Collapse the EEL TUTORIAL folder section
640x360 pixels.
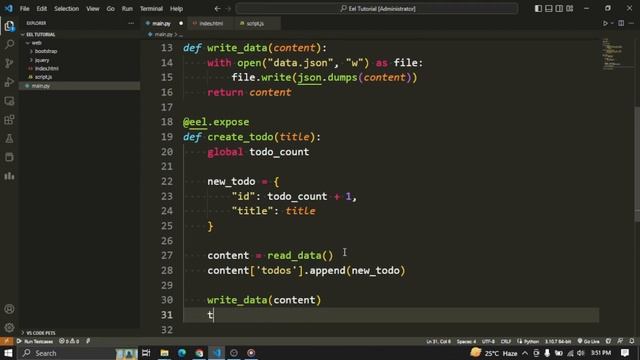point(80,35)
